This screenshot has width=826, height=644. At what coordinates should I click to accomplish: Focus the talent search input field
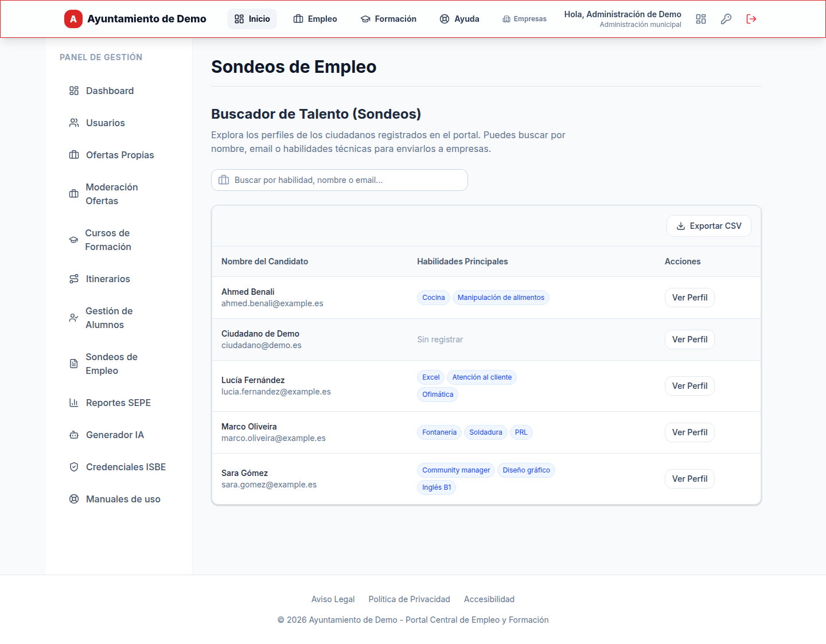click(x=340, y=180)
